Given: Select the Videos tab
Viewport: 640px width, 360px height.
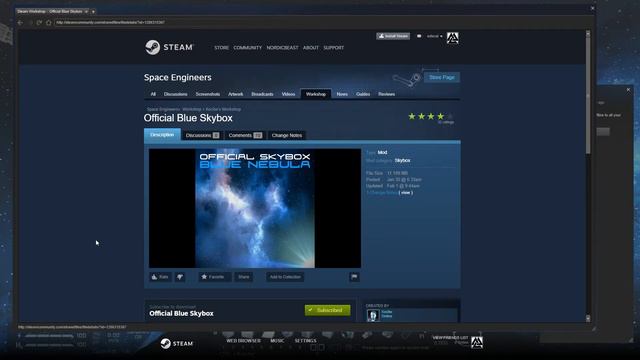Looking at the screenshot, I should [288, 94].
